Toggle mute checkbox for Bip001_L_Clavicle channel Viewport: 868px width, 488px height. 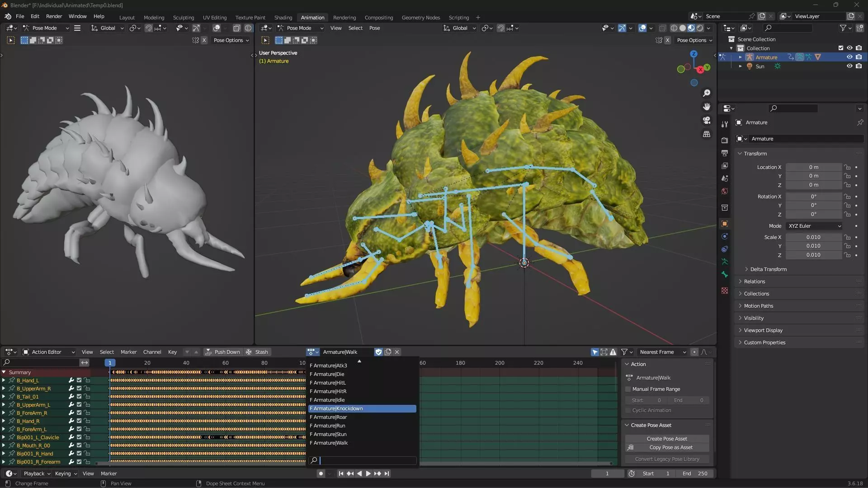point(79,437)
